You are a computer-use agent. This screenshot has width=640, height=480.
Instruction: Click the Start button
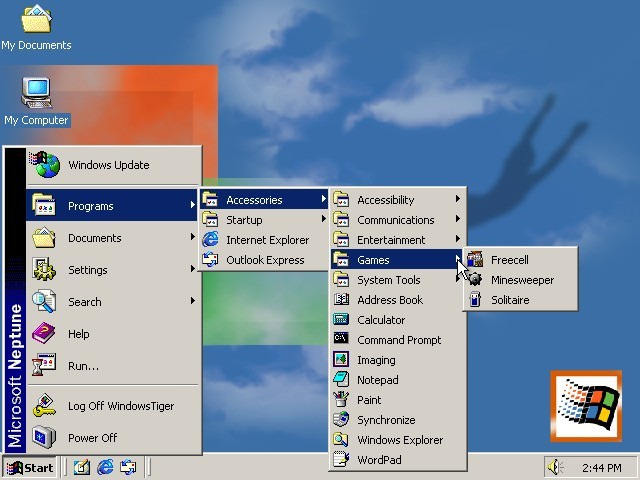[29, 467]
